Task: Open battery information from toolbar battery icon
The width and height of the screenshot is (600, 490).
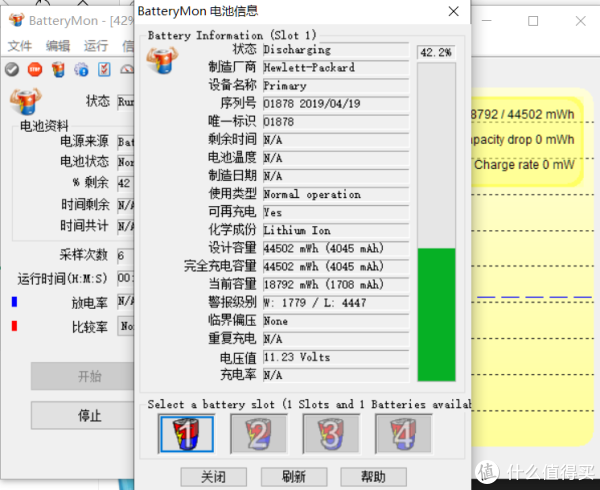Action: 58,69
